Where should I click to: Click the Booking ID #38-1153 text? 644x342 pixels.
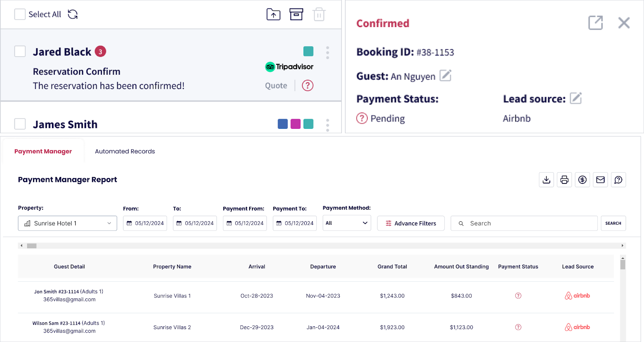pyautogui.click(x=405, y=52)
